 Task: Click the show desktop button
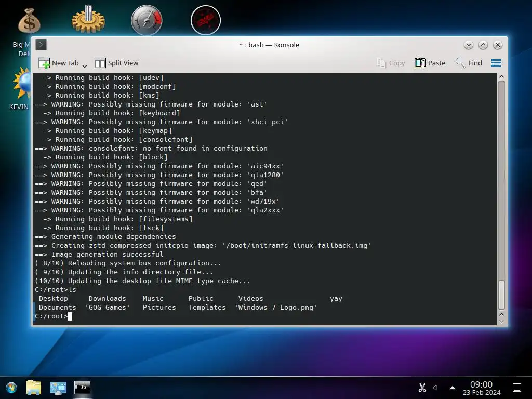517,388
